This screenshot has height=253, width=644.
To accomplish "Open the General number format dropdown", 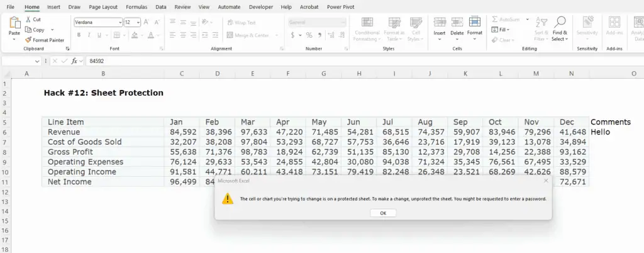I will (343, 23).
